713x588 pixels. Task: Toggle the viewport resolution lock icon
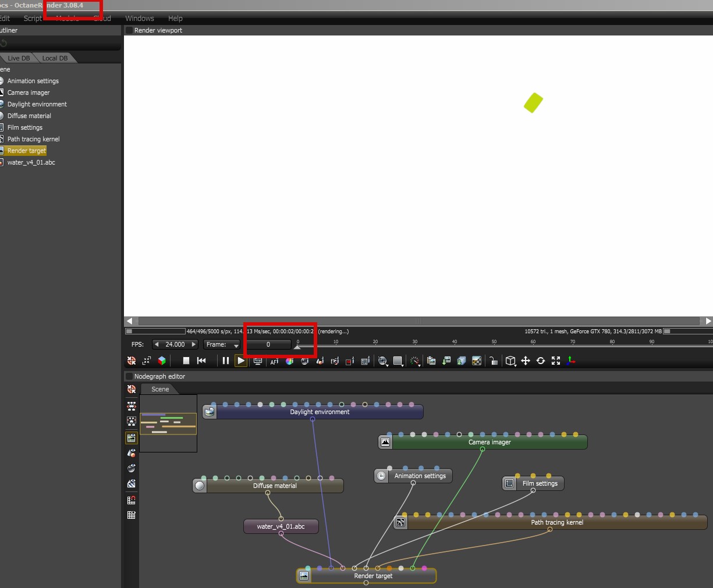(493, 361)
